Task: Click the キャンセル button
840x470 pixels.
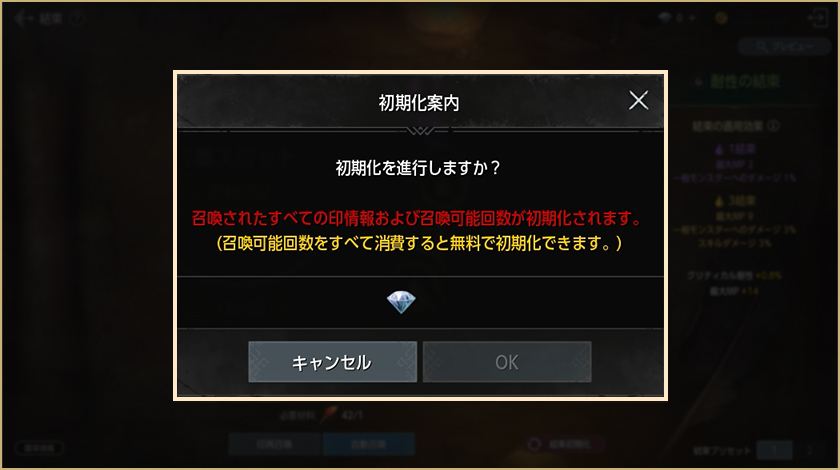Action: (333, 362)
